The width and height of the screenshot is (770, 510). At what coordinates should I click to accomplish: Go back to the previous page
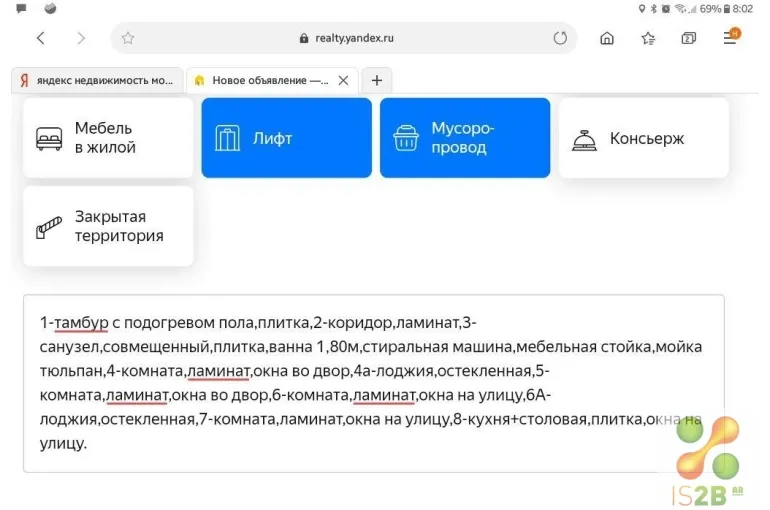(40, 39)
